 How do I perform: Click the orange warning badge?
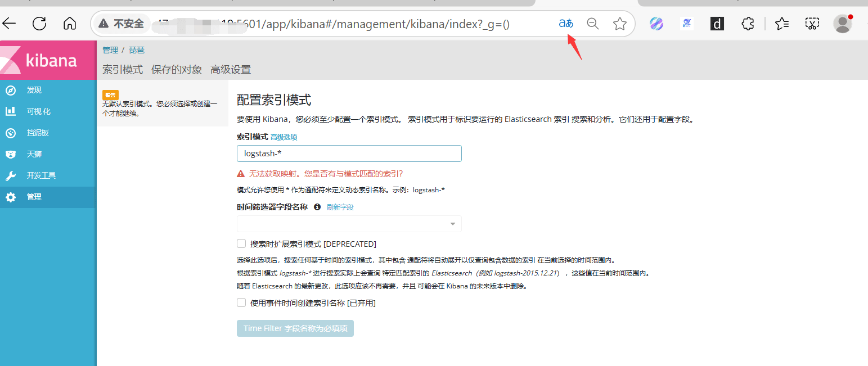point(110,95)
